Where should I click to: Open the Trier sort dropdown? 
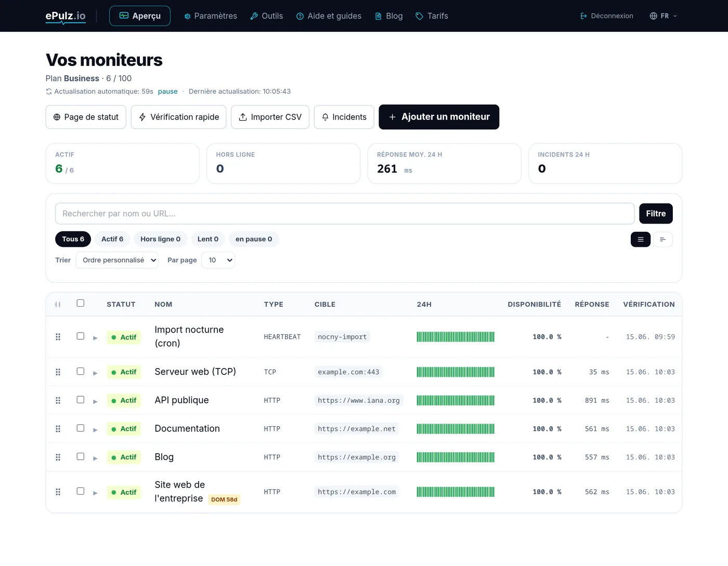117,260
